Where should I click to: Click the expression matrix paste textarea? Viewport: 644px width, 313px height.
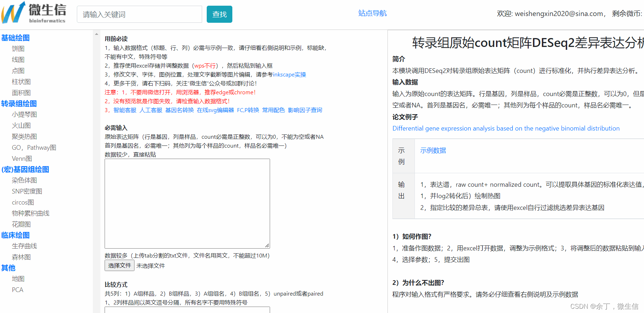pos(187,203)
